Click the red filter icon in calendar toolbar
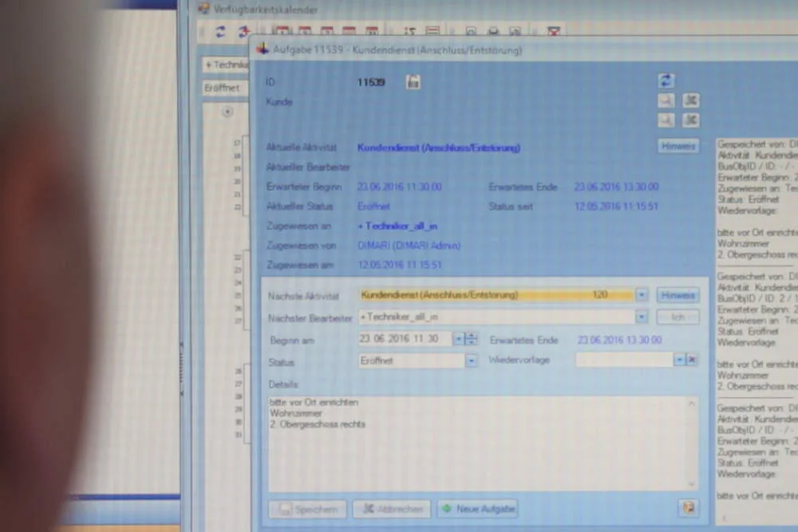 (x=554, y=32)
